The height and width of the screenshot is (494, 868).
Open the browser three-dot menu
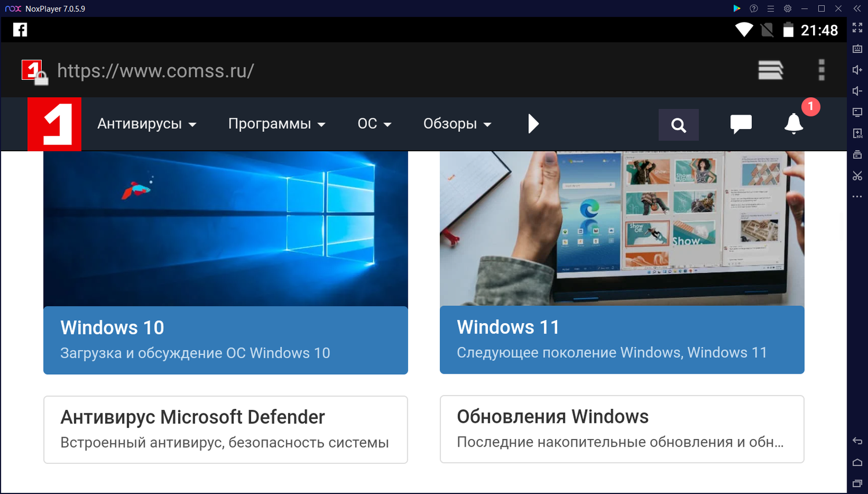[x=821, y=70]
